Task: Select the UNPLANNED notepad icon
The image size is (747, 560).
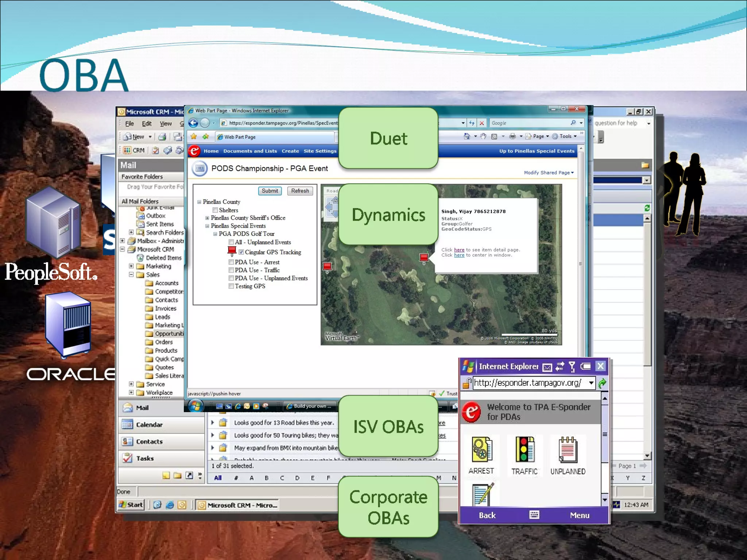Action: pyautogui.click(x=568, y=450)
